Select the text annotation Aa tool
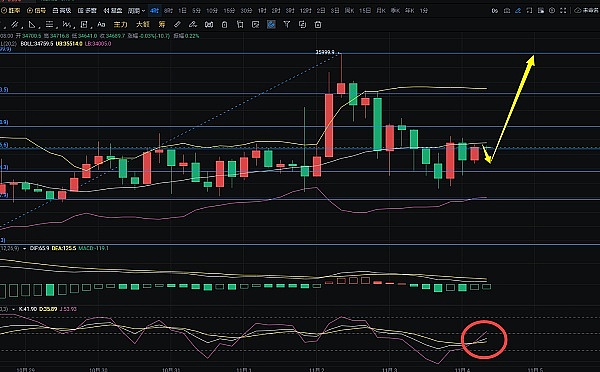 [x=101, y=24]
